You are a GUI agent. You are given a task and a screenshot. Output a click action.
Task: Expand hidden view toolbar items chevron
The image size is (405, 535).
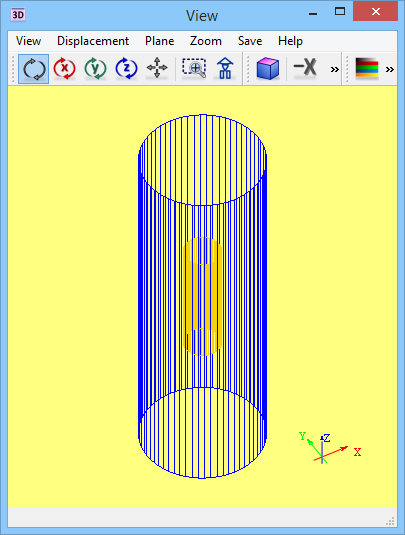coord(335,70)
